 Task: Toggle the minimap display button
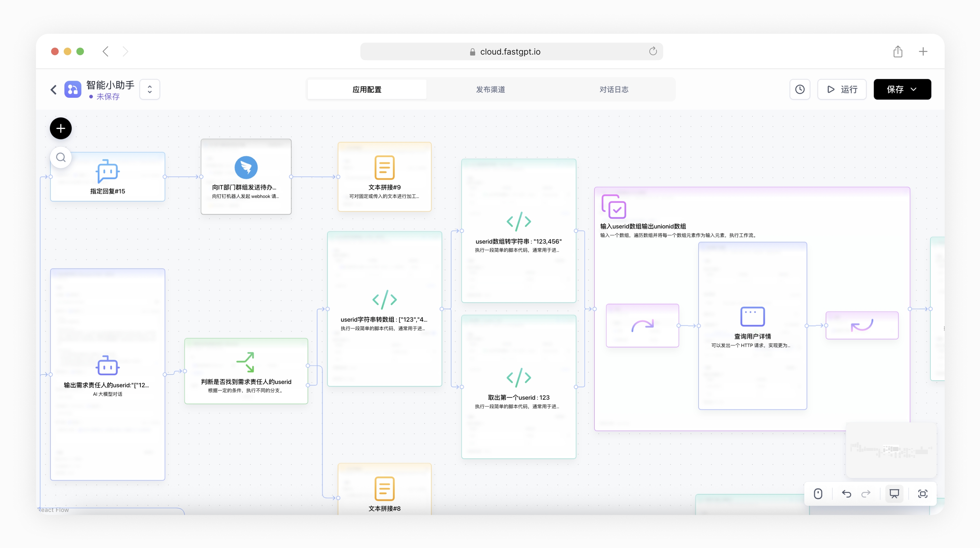click(x=894, y=494)
